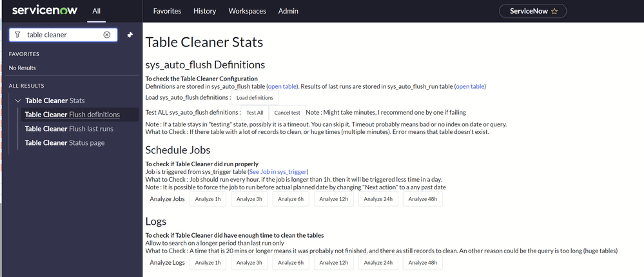Click the 'Analyze Logs' label
The height and width of the screenshot is (277, 644).
167,263
